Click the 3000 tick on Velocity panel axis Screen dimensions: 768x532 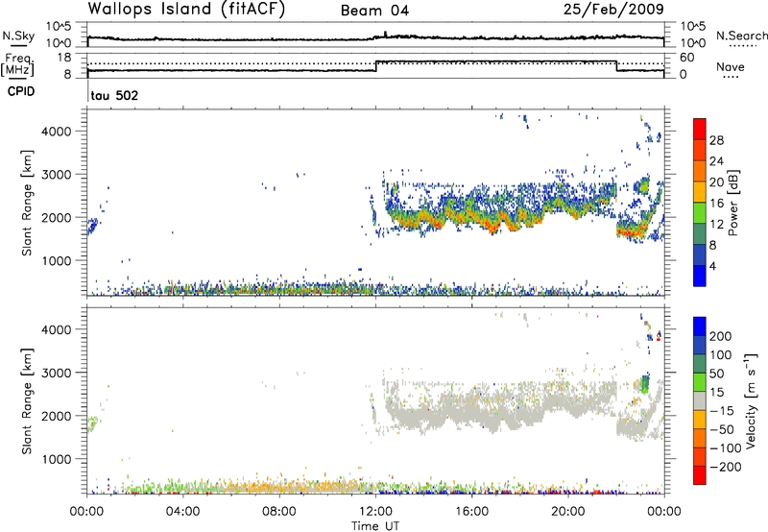click(x=57, y=373)
